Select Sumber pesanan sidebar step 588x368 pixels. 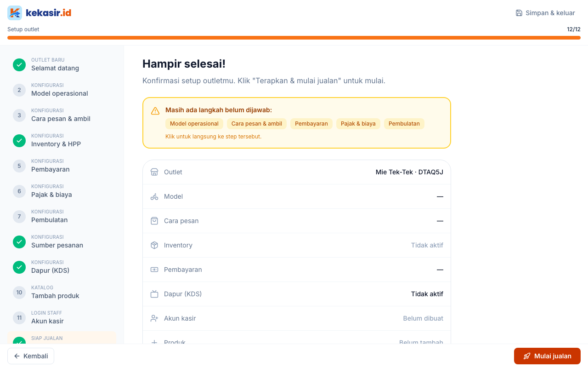(62, 242)
